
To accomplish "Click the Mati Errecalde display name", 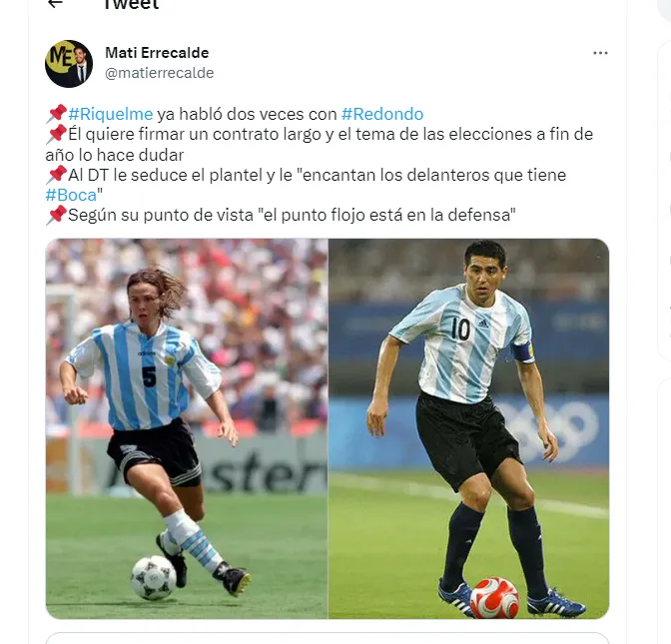I will tap(157, 53).
